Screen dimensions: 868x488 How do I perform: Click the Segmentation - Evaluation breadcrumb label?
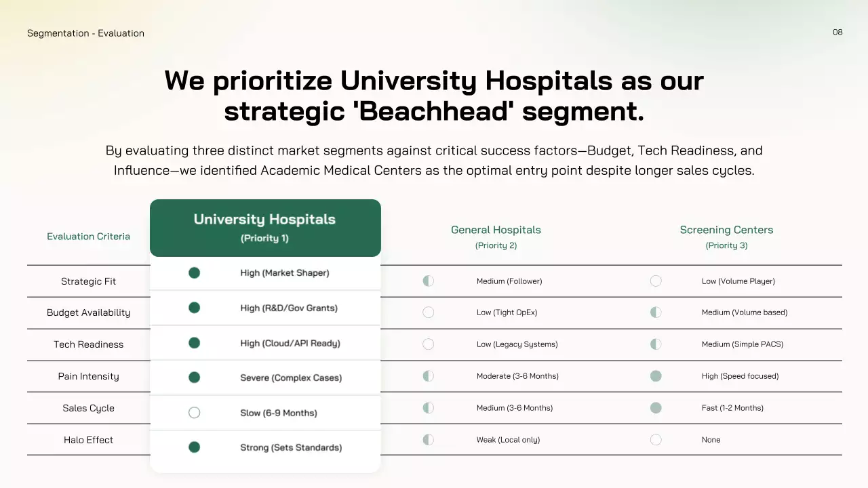click(x=85, y=33)
